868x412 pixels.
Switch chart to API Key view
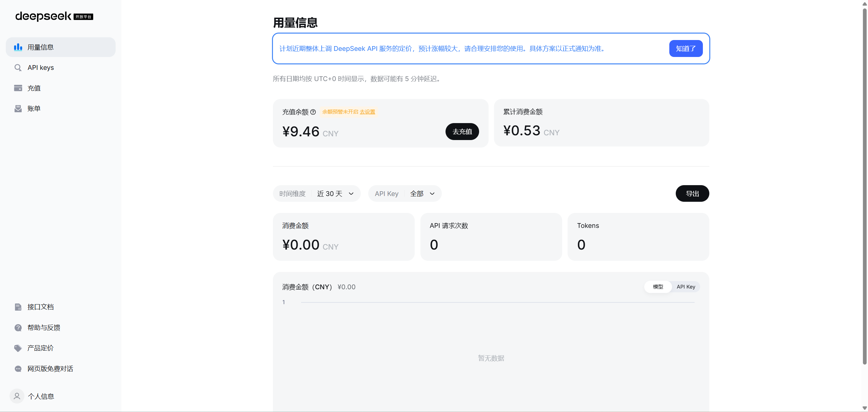pos(686,287)
